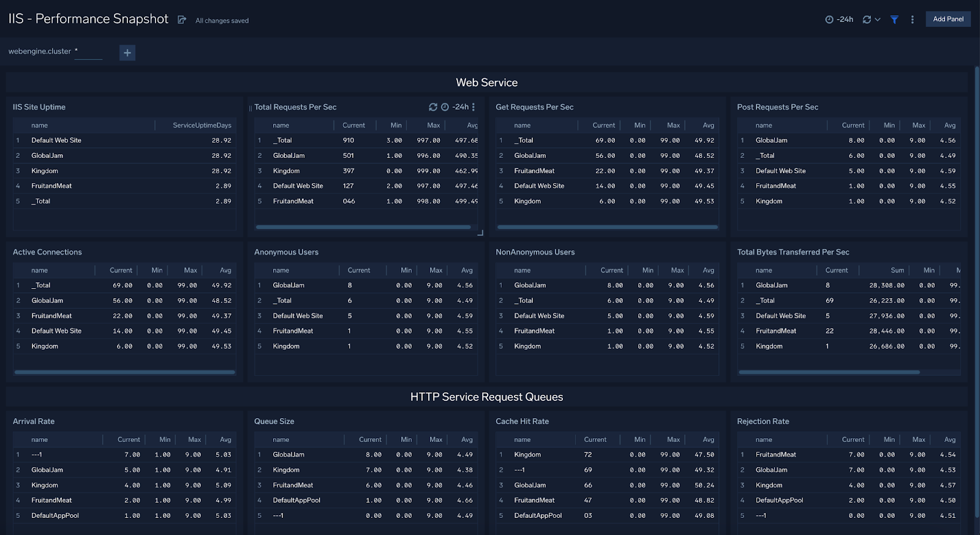Click DefaultAppPool row in Rejection Rate panel
Screen dimensions: 980x535
pos(848,501)
